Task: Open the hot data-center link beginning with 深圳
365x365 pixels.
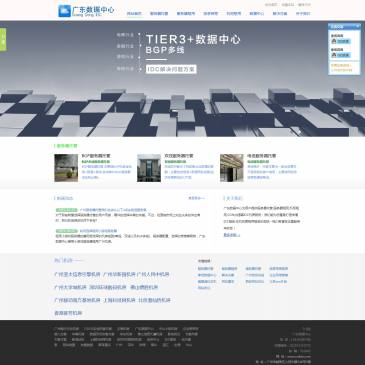Action: click(108, 287)
